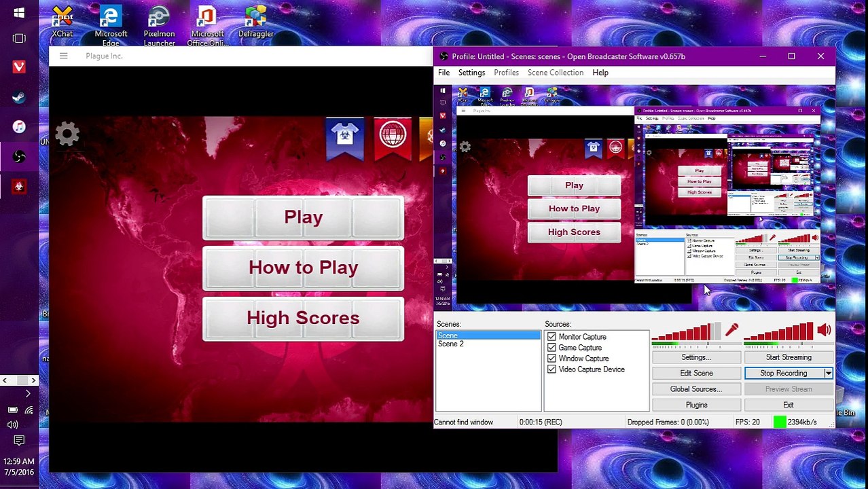The height and width of the screenshot is (489, 868).
Task: Click the Dropped Frames status entry
Action: 668,422
